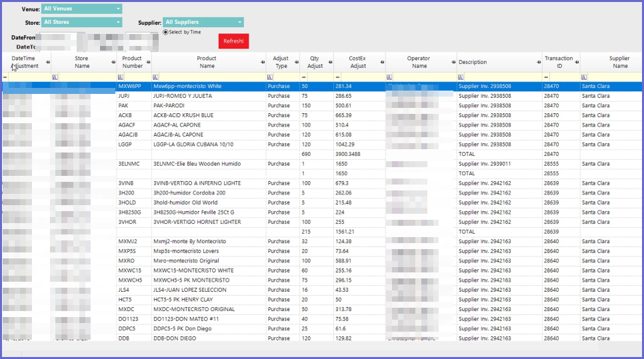644x359 pixels.
Task: Pin the Operator Name column
Action: (x=453, y=63)
